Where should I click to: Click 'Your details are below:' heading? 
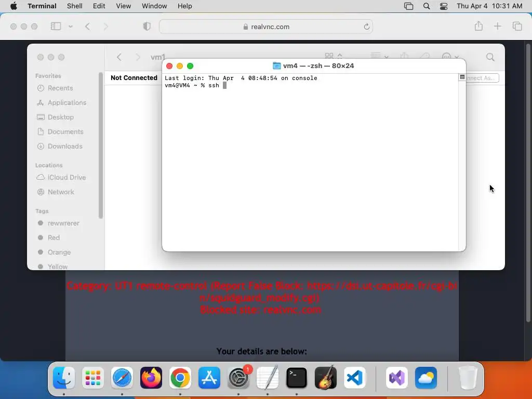pos(262,351)
